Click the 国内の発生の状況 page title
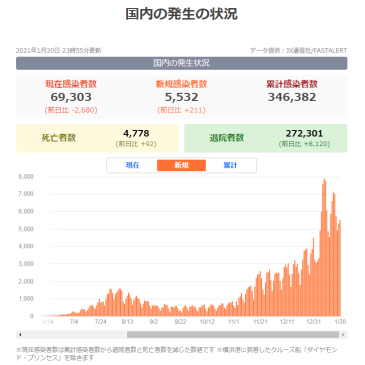The width and height of the screenshot is (365, 365). pos(182,14)
